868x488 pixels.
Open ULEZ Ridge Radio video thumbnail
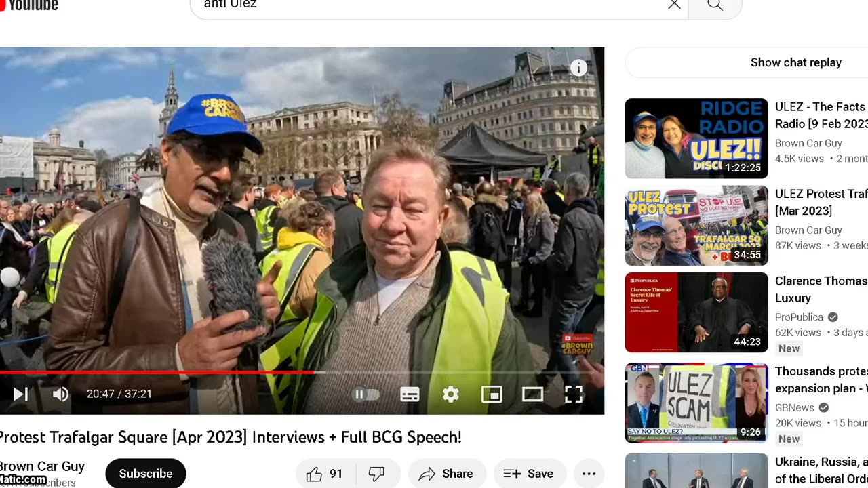tap(696, 138)
